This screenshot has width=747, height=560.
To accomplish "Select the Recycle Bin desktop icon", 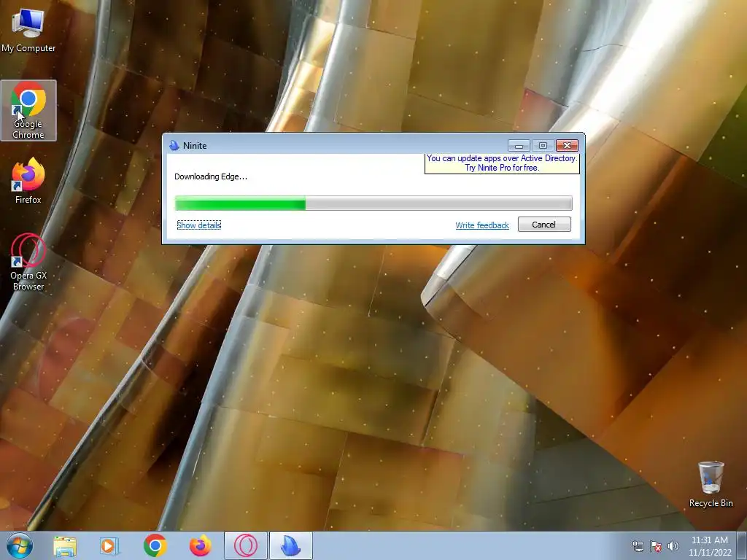I will click(x=711, y=484).
